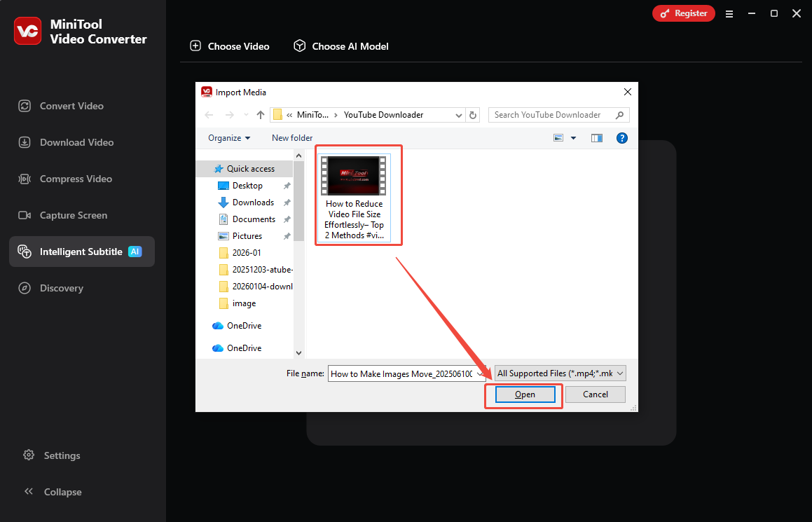Click the Open button to import
Viewport: 812px width, 522px height.
pos(524,394)
